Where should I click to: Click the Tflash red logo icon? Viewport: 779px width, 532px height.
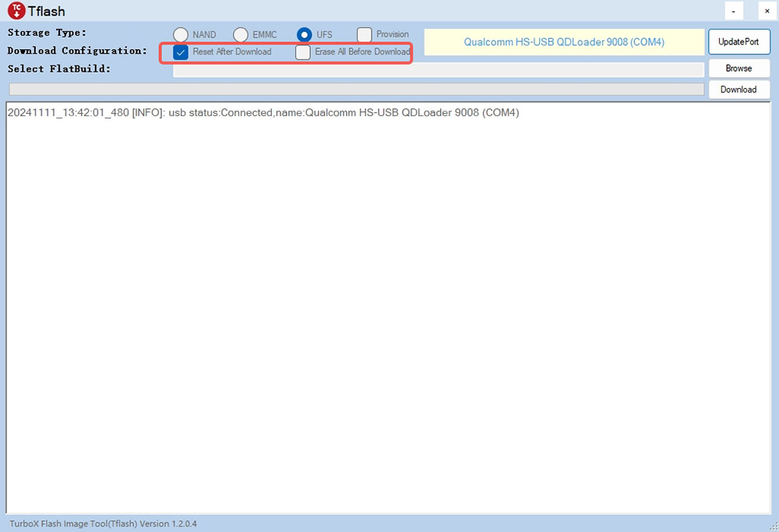[16, 10]
